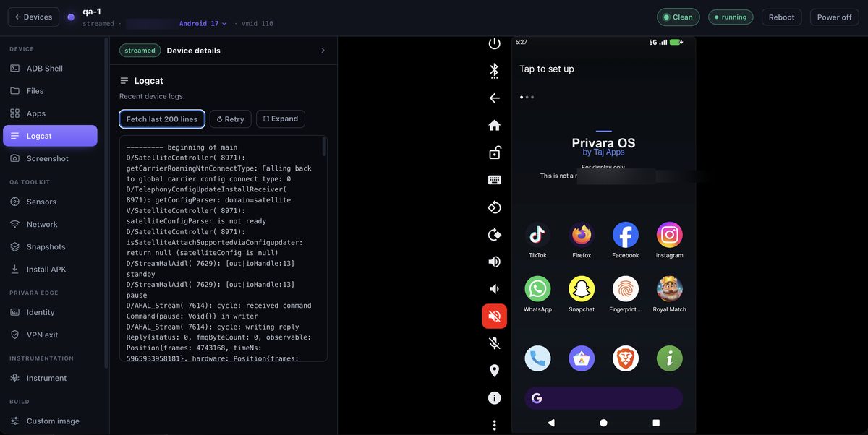Toggle the red mute speaker button
The image size is (868, 435).
(x=495, y=316)
